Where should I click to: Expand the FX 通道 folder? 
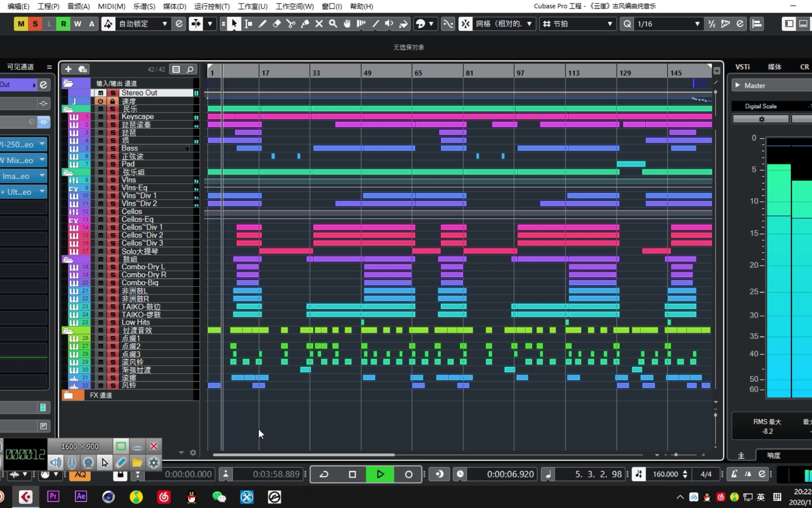pos(68,395)
